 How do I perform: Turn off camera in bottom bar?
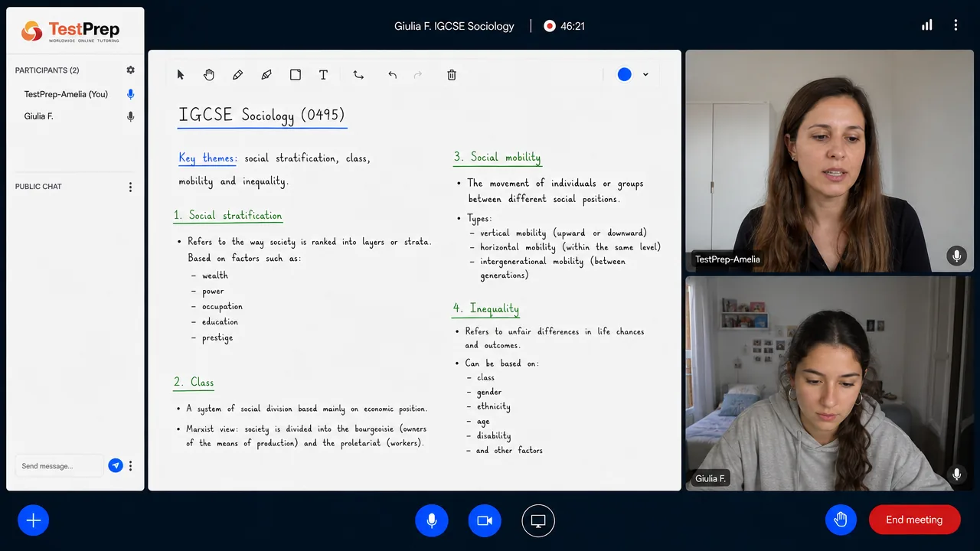click(485, 520)
